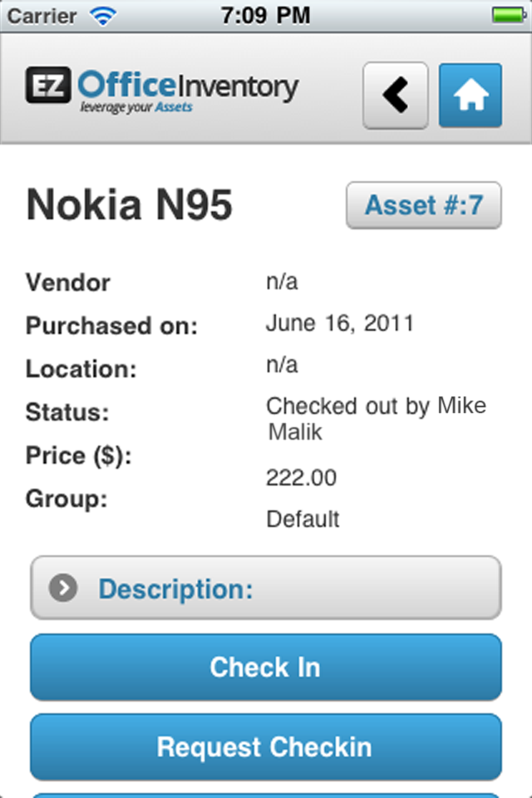
Task: Click the Checked out by Mike Malik status
Action: tap(376, 418)
